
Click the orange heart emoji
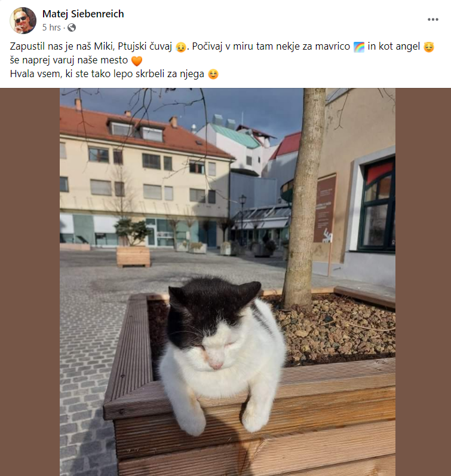(x=136, y=61)
